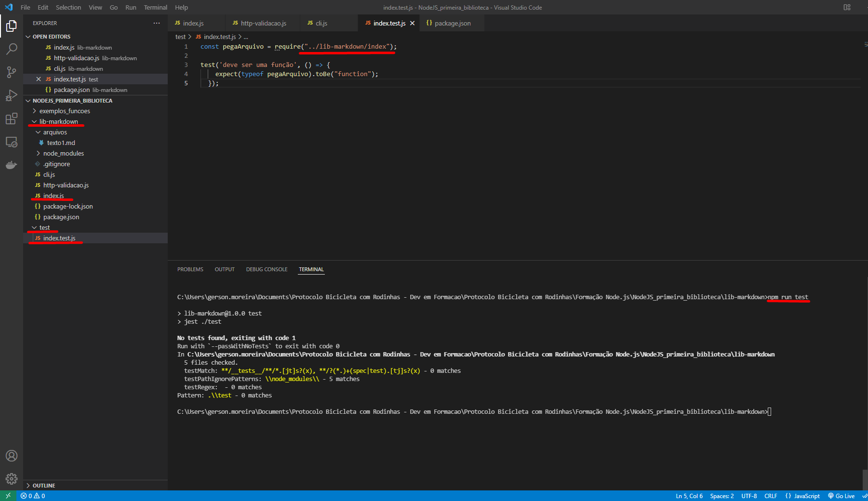Open the File menu

26,7
